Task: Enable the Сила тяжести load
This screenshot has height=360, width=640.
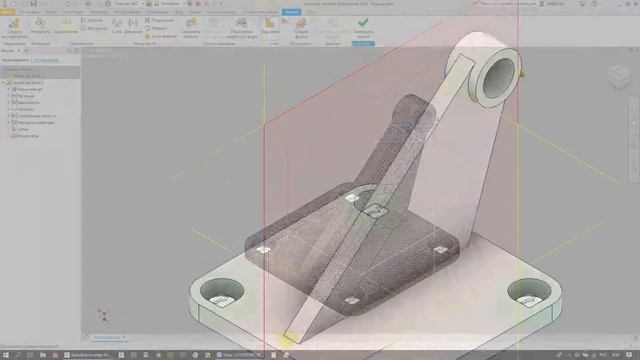Action: [160, 36]
